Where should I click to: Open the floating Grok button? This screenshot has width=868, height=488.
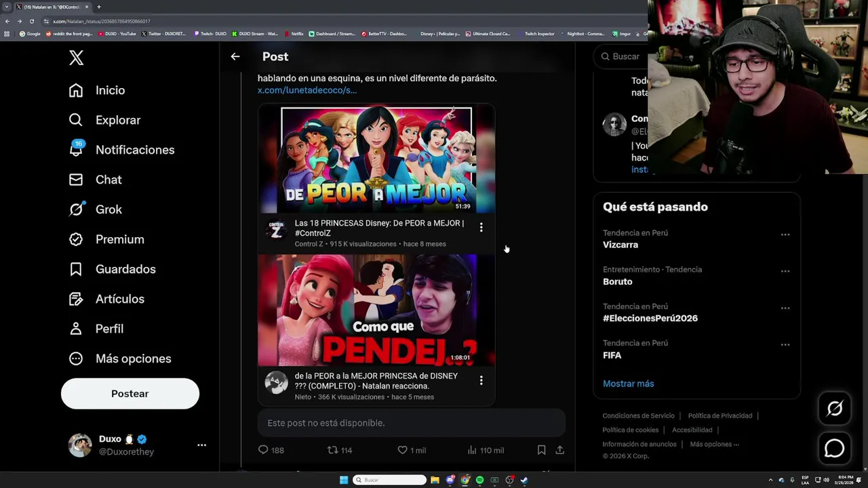835,408
